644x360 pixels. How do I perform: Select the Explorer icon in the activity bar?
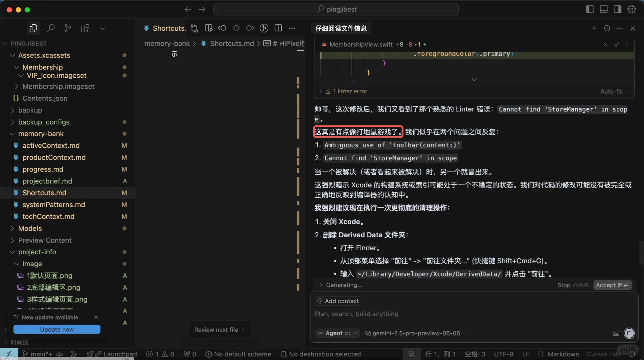pyautogui.click(x=33, y=28)
